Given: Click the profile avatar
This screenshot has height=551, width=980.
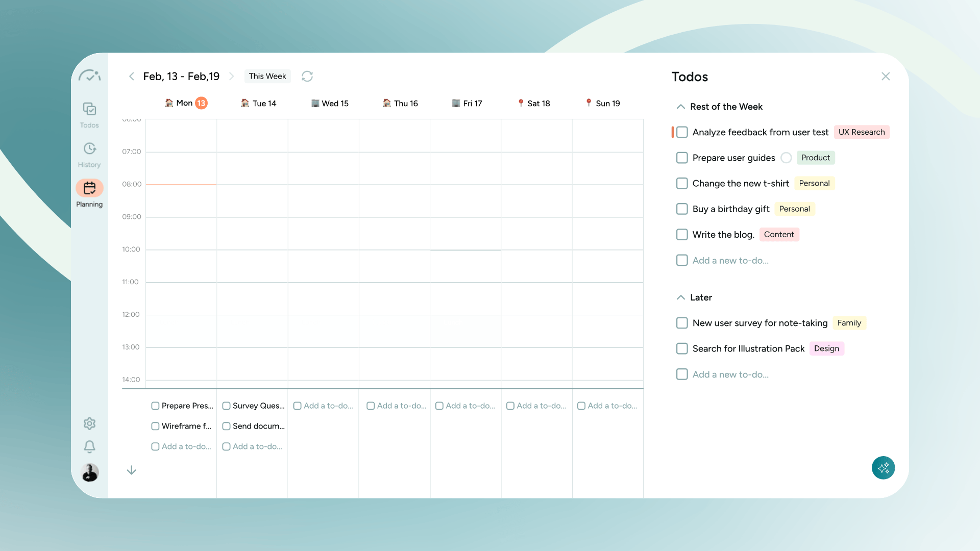Looking at the screenshot, I should [90, 473].
